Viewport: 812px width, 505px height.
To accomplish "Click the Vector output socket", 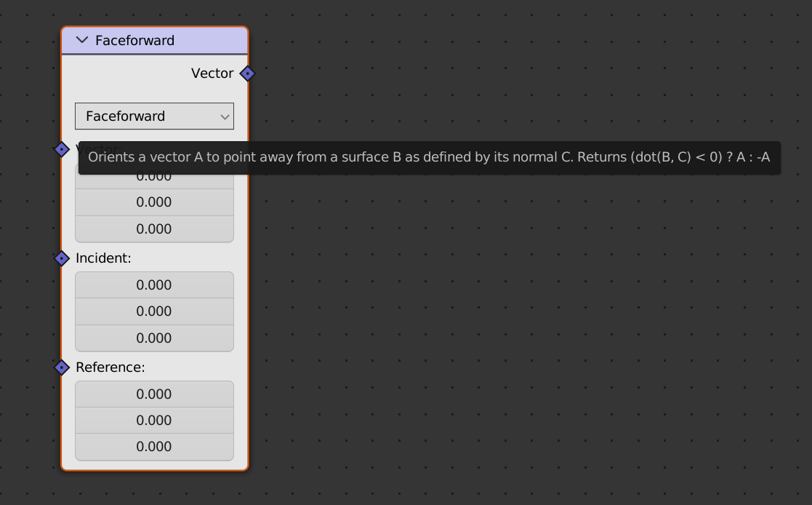I will point(248,73).
